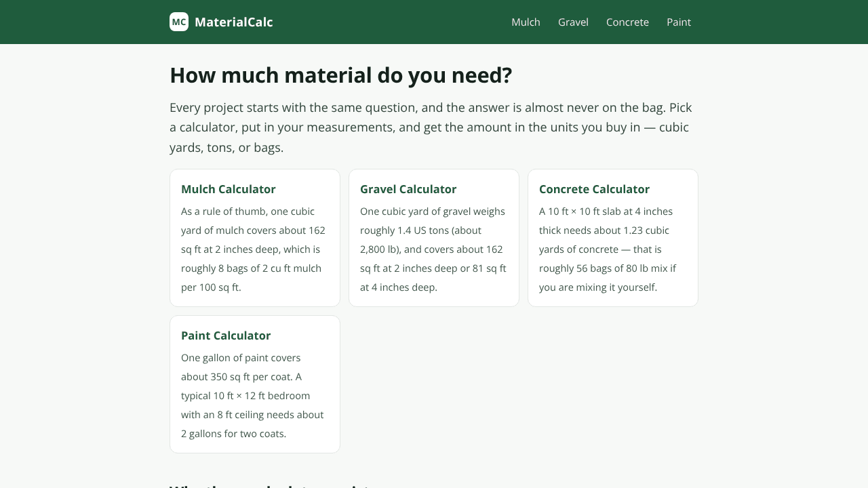Open the Mulch Calculator card title

[x=229, y=189]
